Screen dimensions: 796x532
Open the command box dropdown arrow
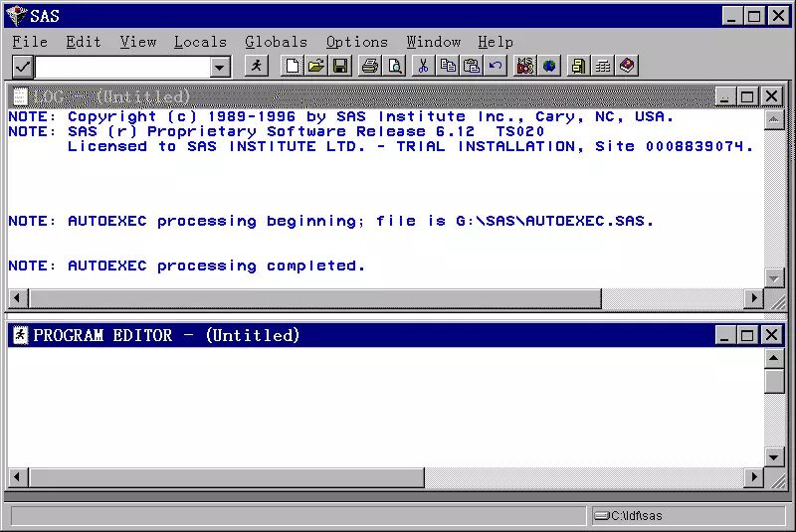tap(220, 67)
